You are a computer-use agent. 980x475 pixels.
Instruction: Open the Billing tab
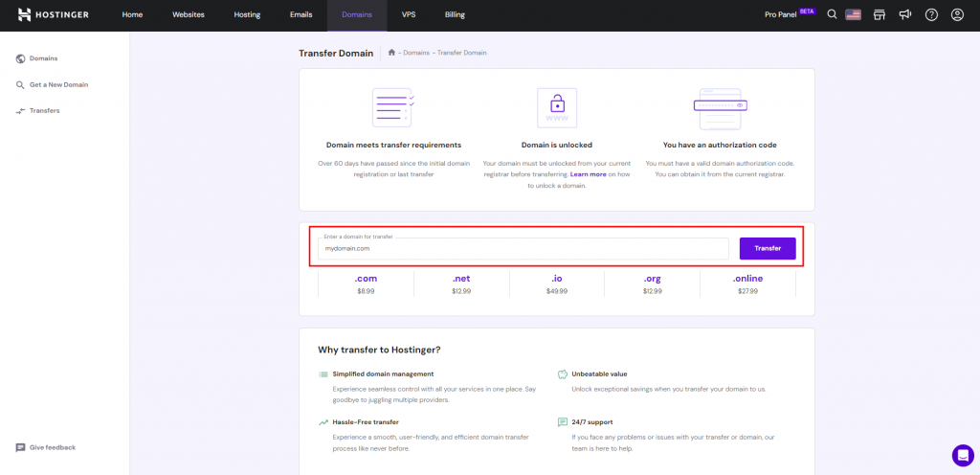(455, 15)
